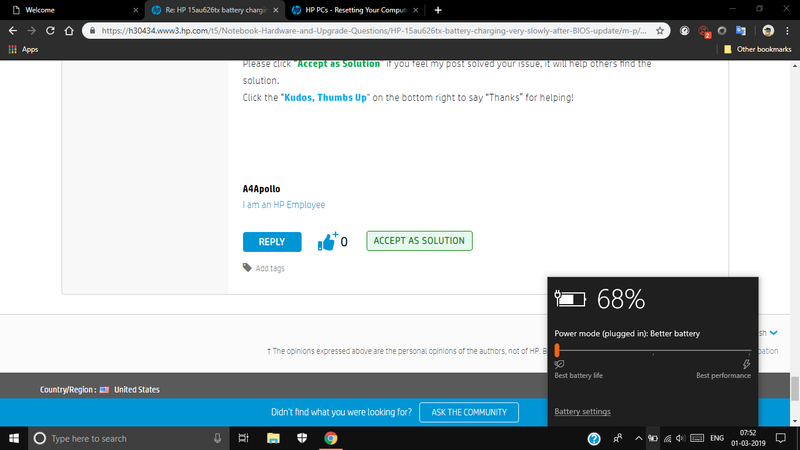Open the Chrome three-dot menu
This screenshot has height=450, width=800.
click(788, 31)
